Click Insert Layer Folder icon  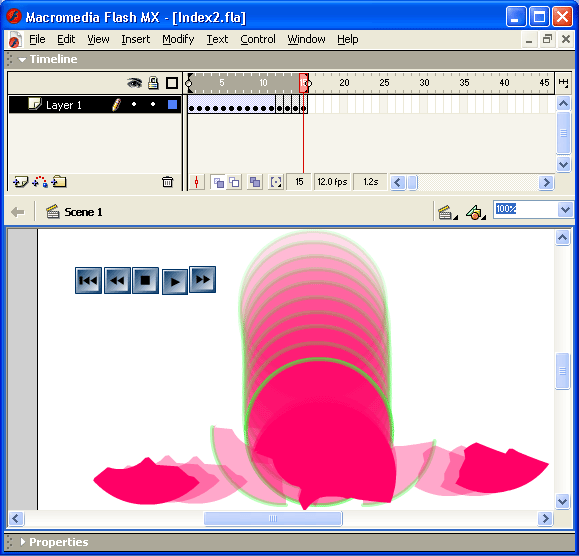coord(59,182)
